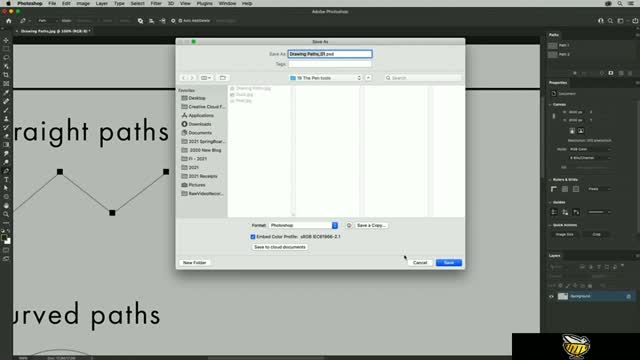Select the Brush tool
The height and width of the screenshot is (360, 640).
6,110
